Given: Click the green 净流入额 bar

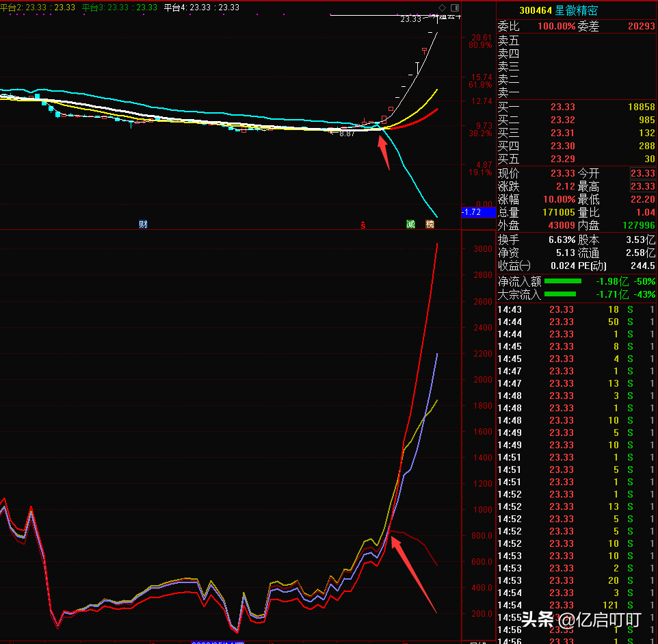Looking at the screenshot, I should click(x=562, y=281).
